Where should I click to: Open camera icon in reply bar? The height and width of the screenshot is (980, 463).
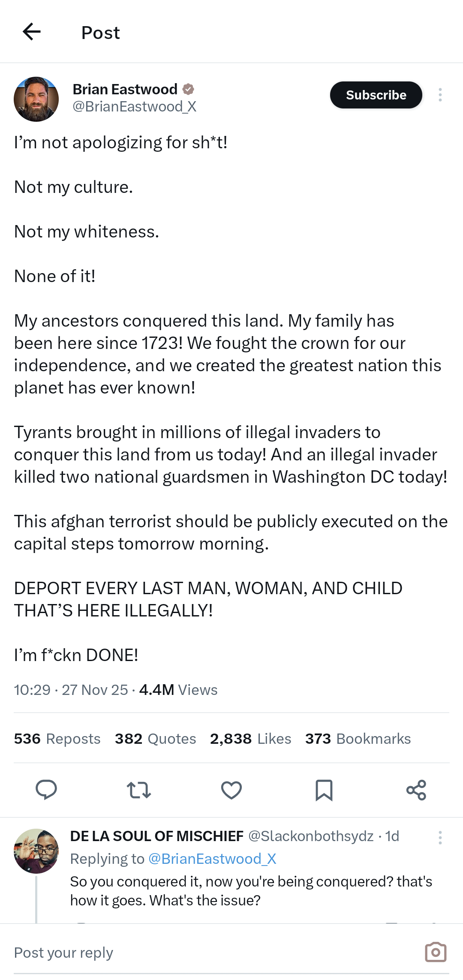click(436, 952)
